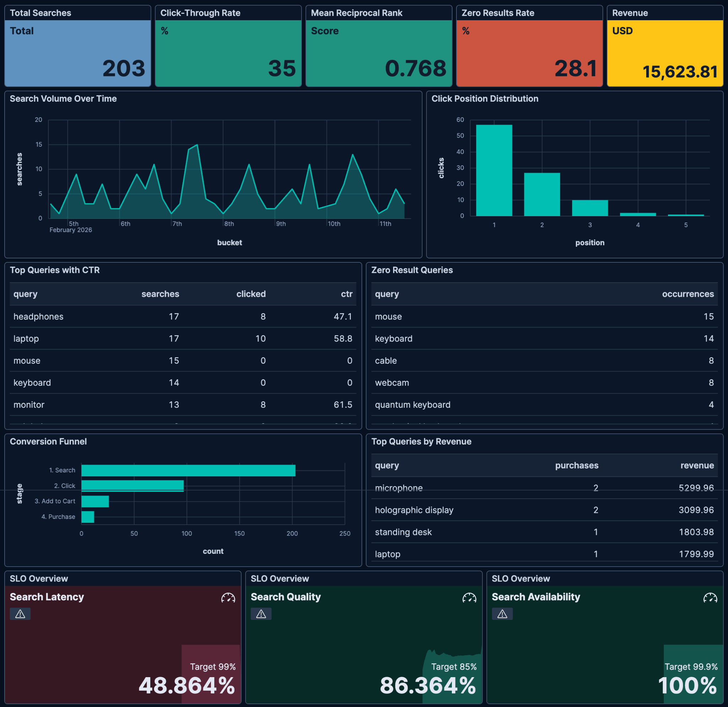Click the Search Quality gauge icon
The image size is (728, 707).
(469, 598)
